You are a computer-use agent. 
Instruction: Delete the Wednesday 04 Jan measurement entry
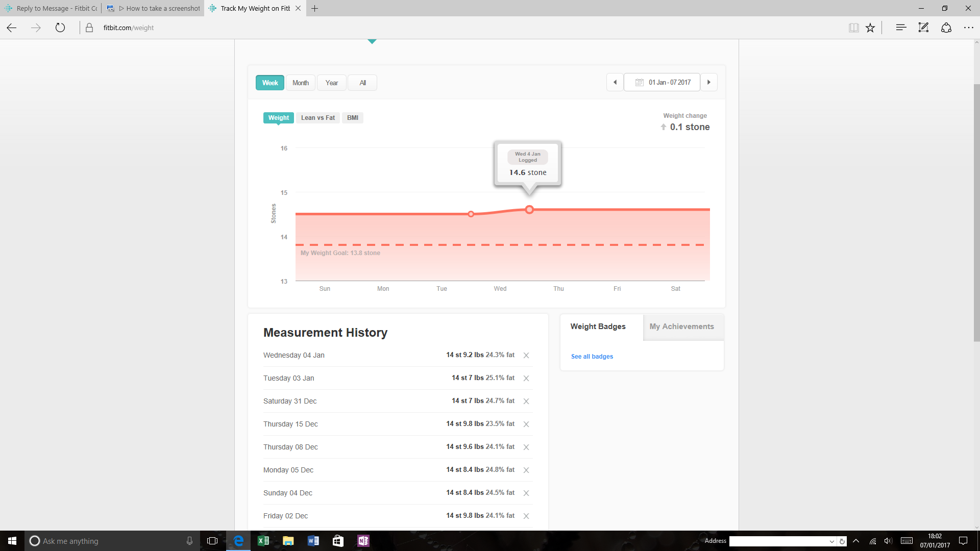[526, 356]
